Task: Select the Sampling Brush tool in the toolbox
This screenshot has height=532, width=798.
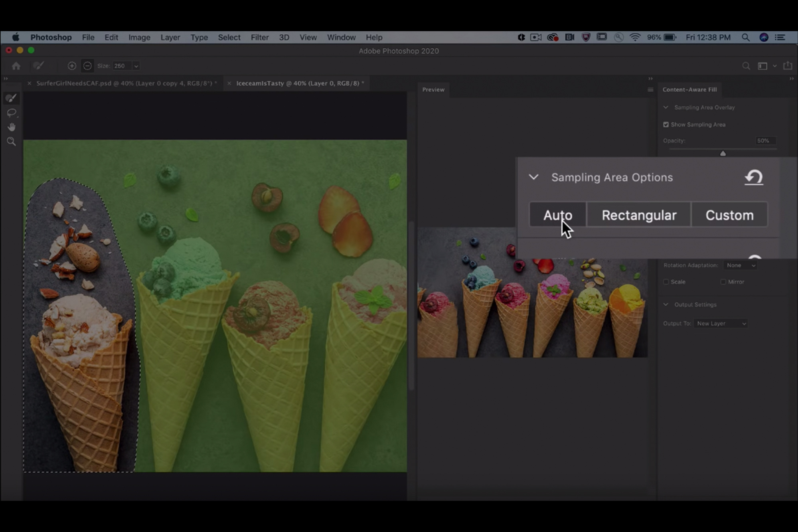Action: click(11, 98)
